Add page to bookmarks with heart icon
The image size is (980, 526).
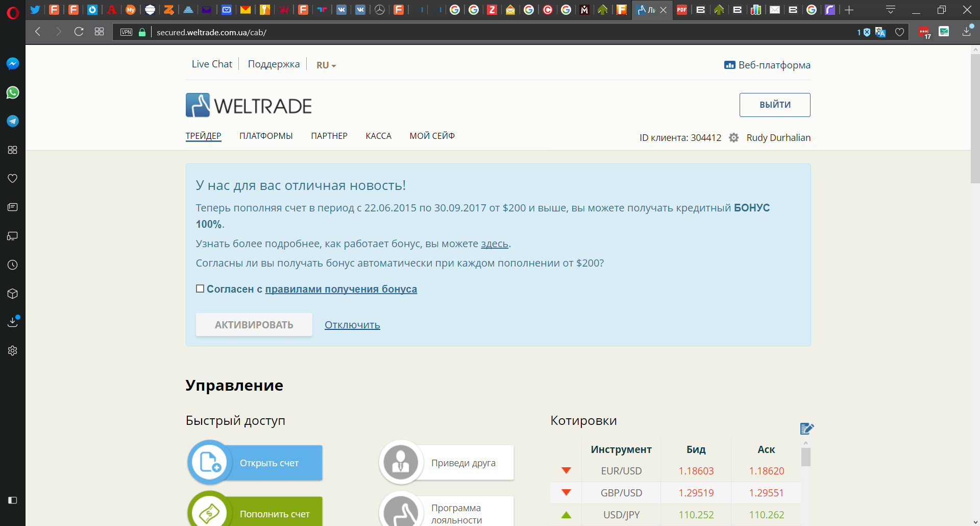[x=899, y=32]
